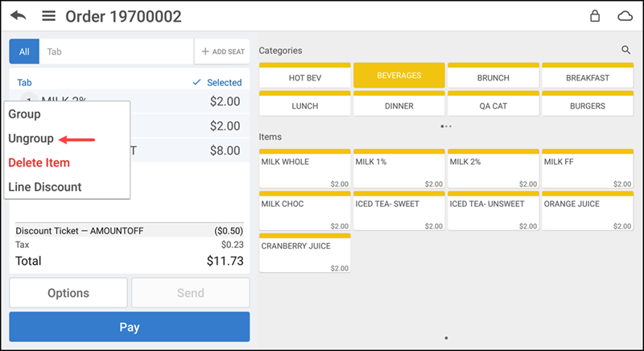
Task: Add ORANGE JUICE to order
Action: [588, 211]
